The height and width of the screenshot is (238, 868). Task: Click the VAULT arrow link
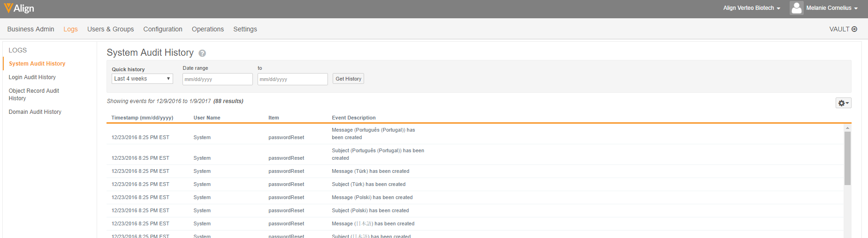tap(843, 29)
